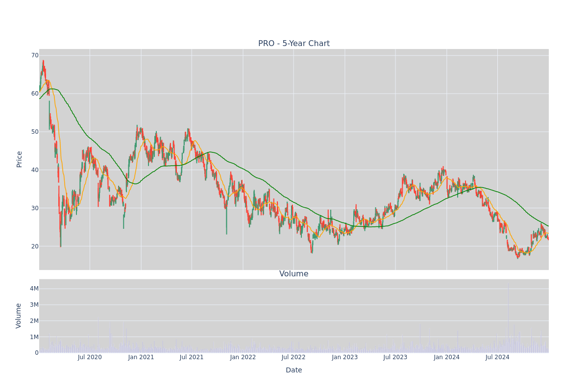588x392 pixels.
Task: Click the volume tick label '0'
Action: click(37, 353)
